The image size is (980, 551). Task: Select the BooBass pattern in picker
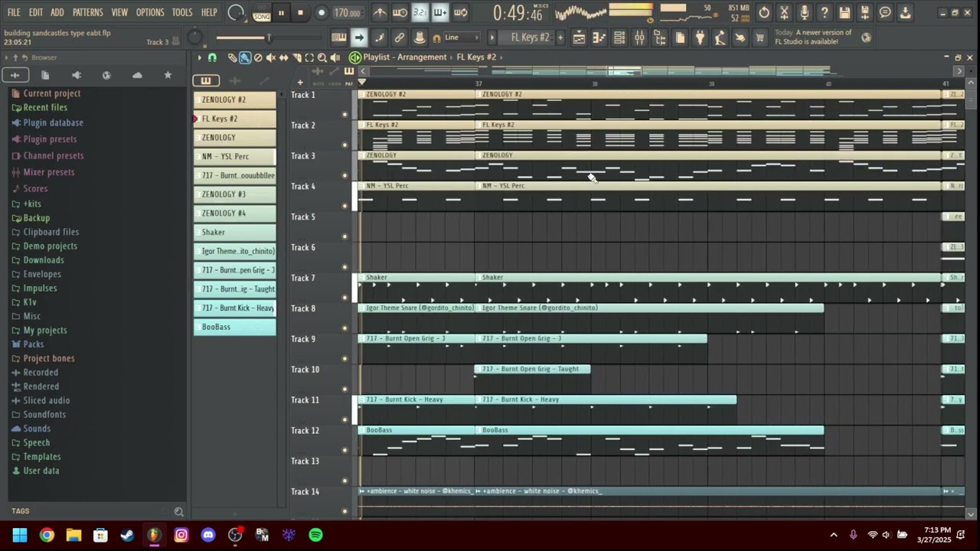(235, 327)
